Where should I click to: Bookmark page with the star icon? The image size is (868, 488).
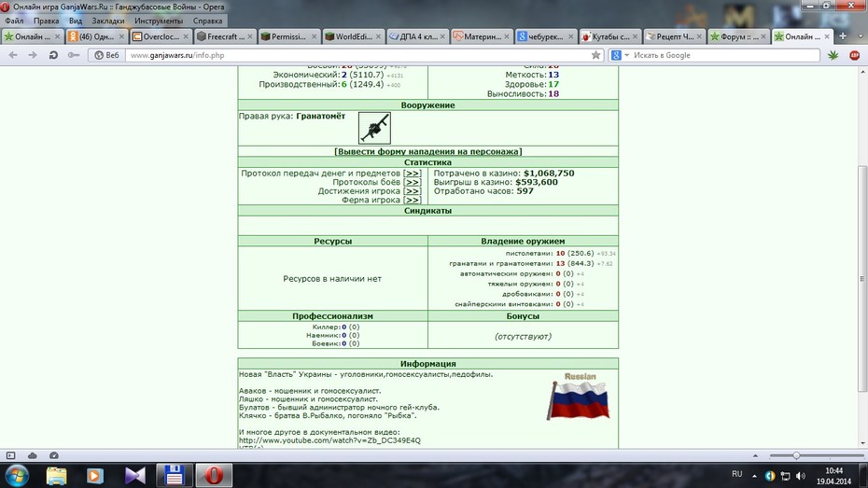click(595, 55)
